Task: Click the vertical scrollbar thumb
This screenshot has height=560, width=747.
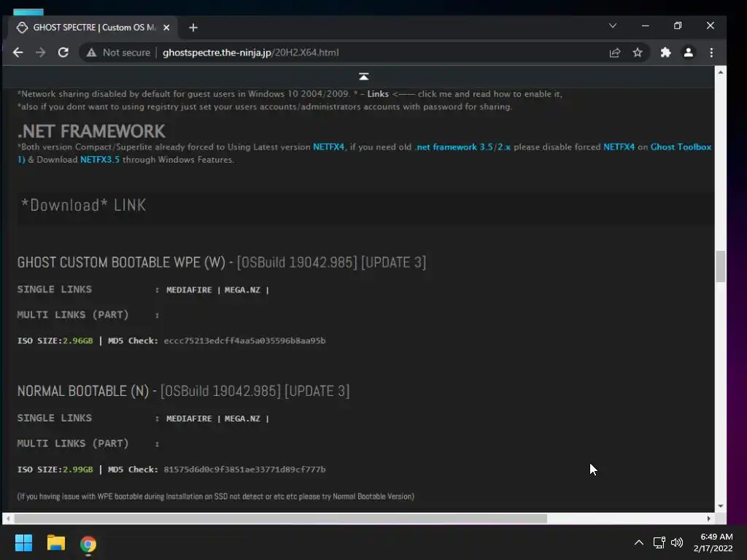Action: click(720, 266)
